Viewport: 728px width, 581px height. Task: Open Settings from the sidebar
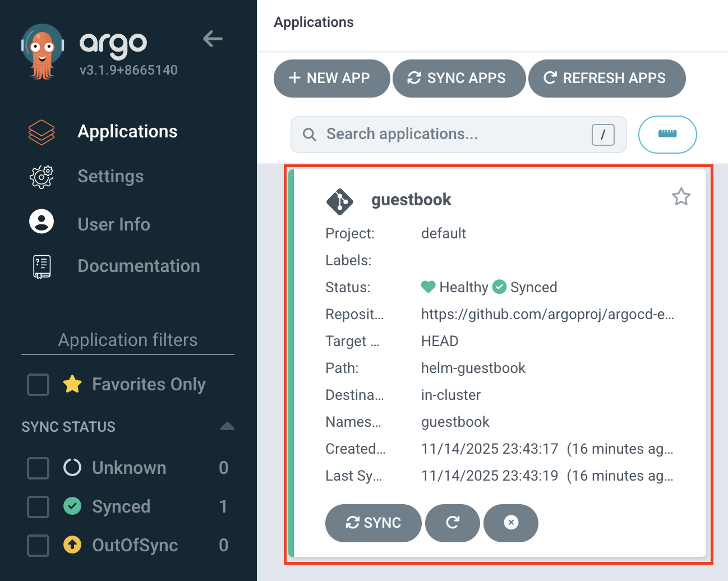110,176
